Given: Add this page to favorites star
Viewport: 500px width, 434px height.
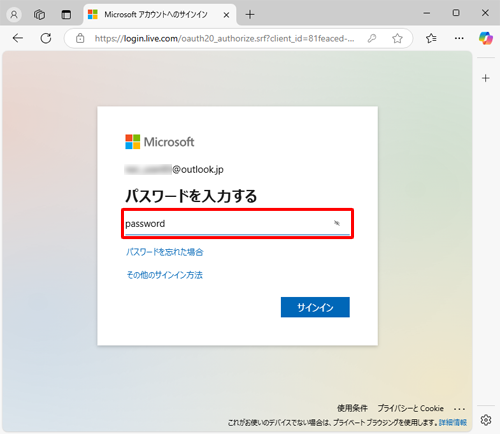Looking at the screenshot, I should coord(397,38).
